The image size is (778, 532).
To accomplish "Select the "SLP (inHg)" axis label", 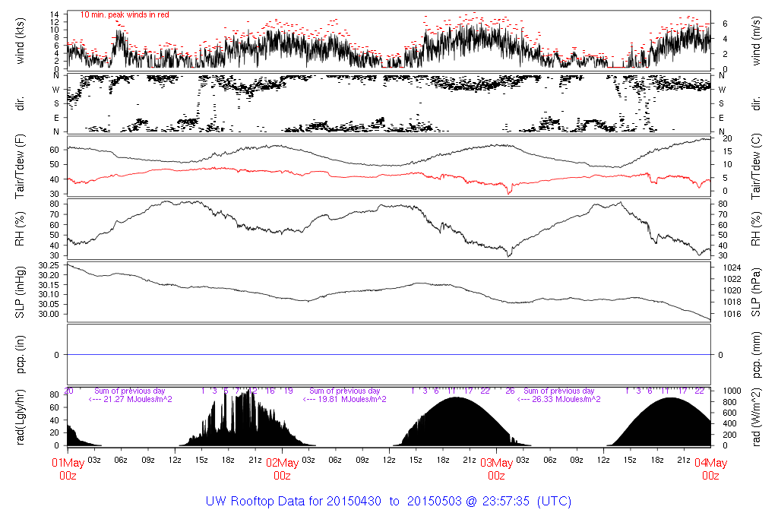I will click(x=20, y=292).
